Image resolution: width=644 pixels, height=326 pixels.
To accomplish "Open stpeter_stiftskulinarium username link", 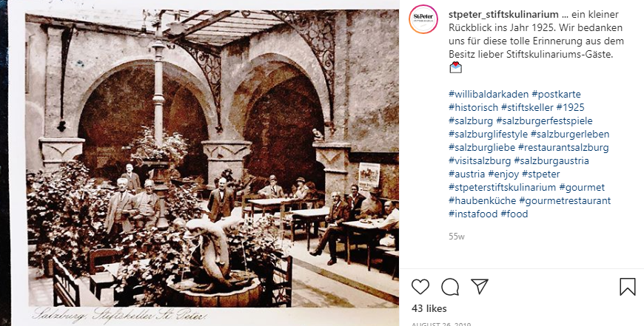I will 503,14.
